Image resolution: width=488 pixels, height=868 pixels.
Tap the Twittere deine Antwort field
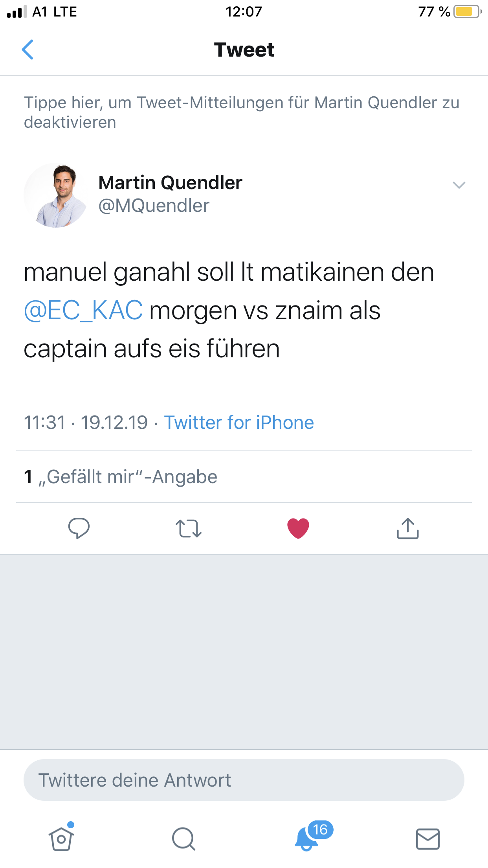pyautogui.click(x=244, y=780)
